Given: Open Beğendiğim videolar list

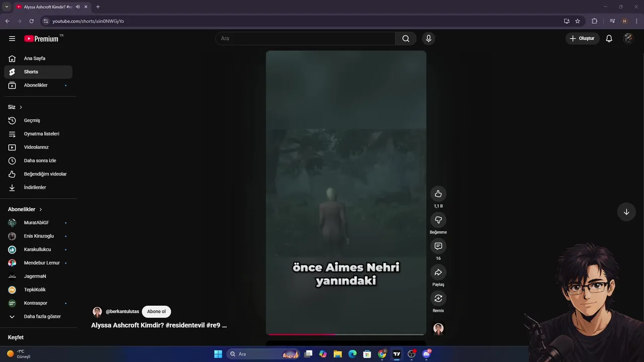Looking at the screenshot, I should click(x=38, y=174).
